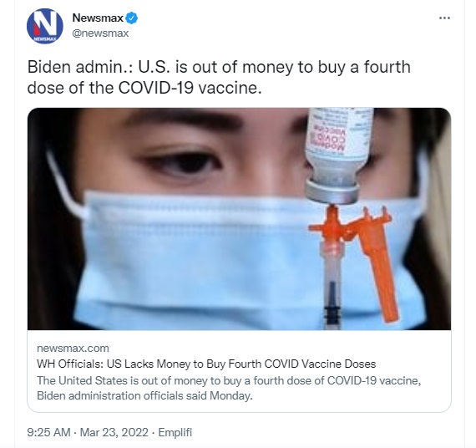
Task: Open the vaccine article preview image
Action: pyautogui.click(x=239, y=219)
